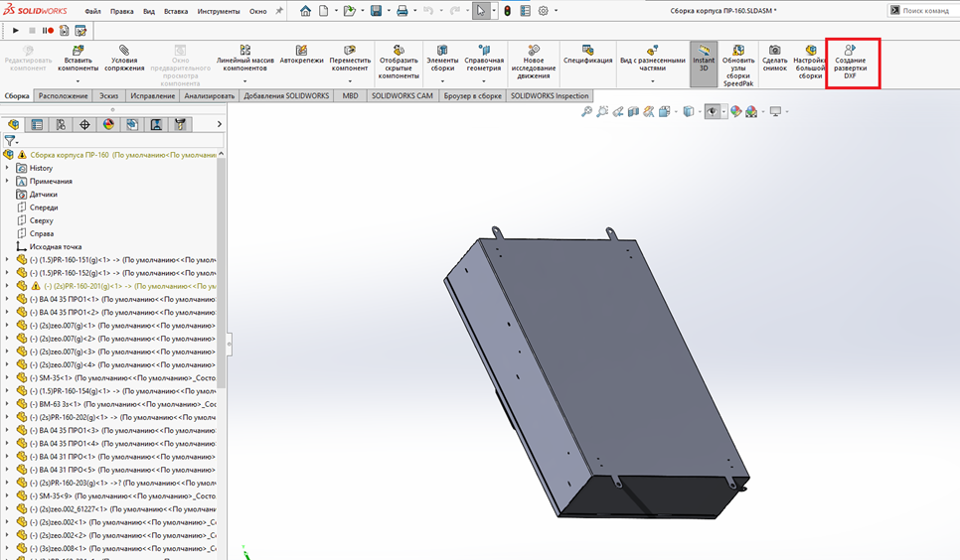
Task: Open PropertyManager tab in left panel
Action: (37, 125)
